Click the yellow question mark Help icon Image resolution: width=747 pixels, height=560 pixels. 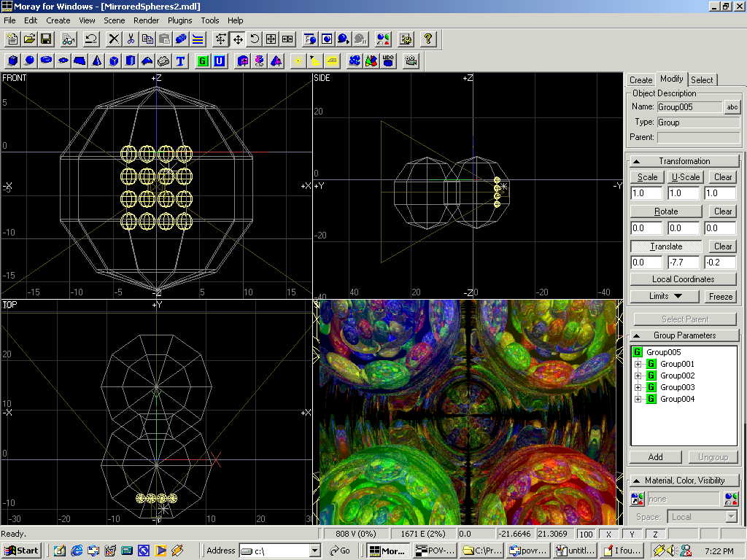[x=428, y=39]
